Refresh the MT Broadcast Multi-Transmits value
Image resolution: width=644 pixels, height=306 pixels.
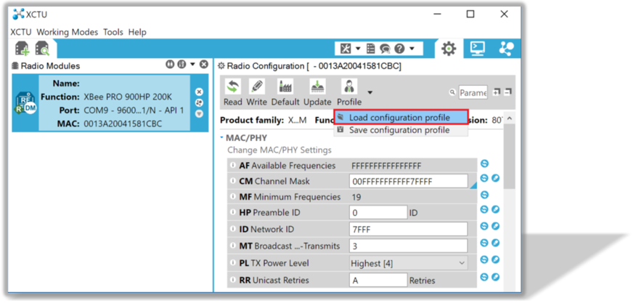(484, 243)
